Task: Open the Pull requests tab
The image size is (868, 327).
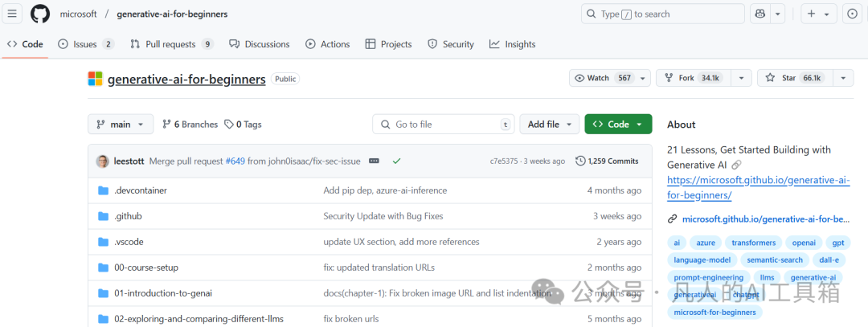Action: pyautogui.click(x=172, y=44)
